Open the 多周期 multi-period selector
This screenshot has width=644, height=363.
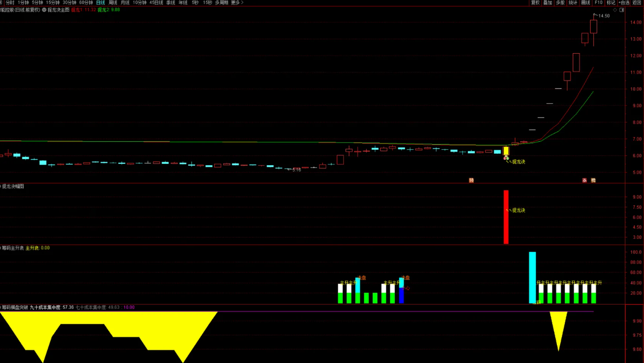click(x=222, y=3)
